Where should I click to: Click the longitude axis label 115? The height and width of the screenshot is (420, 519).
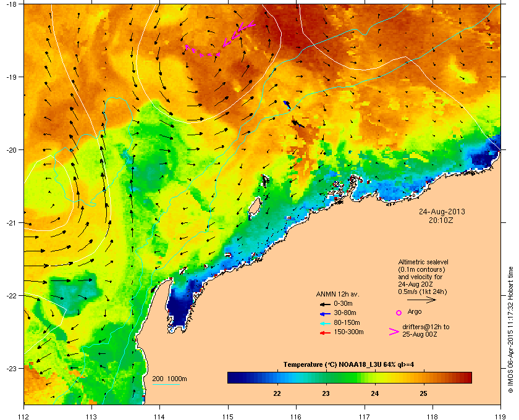tap(228, 416)
